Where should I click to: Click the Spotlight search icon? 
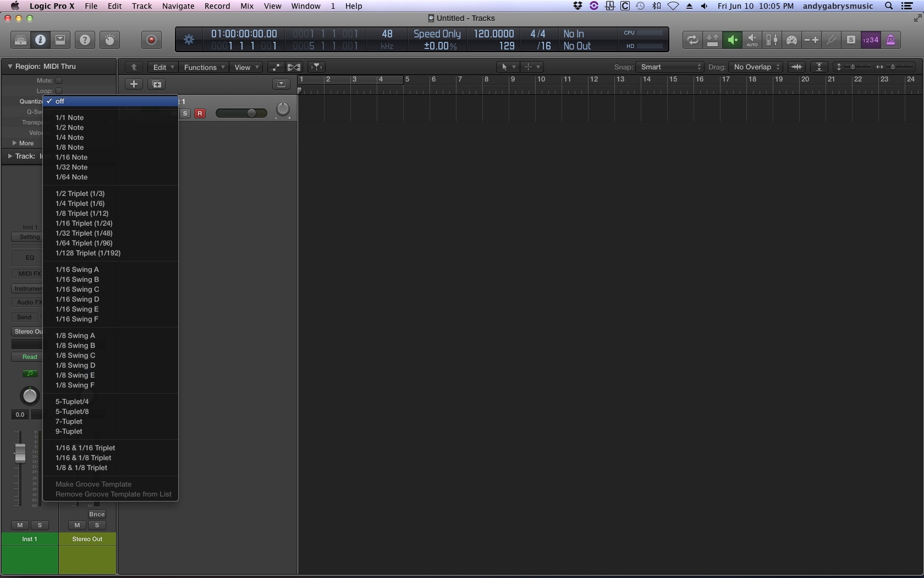coord(889,6)
